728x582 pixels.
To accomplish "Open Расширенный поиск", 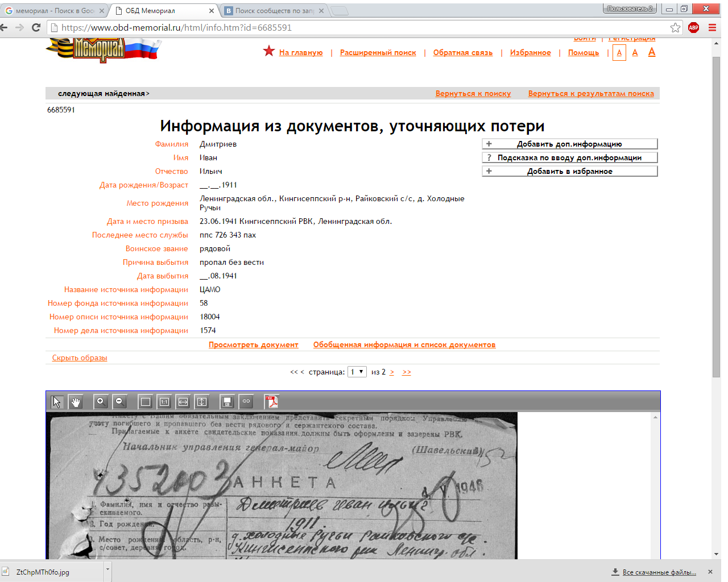I will (x=378, y=53).
